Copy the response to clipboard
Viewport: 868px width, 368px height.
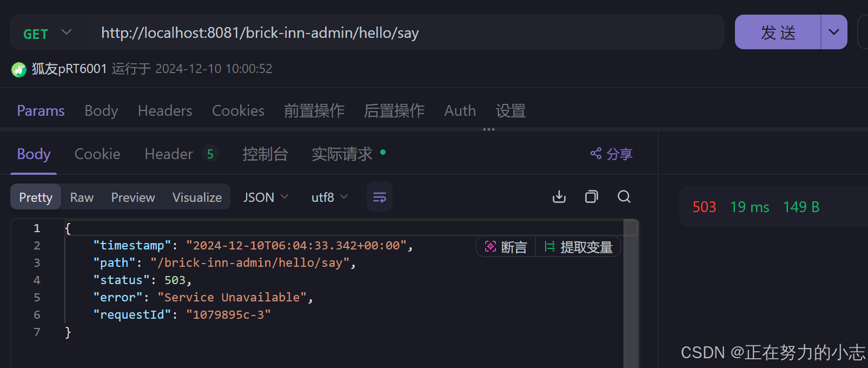pos(592,196)
